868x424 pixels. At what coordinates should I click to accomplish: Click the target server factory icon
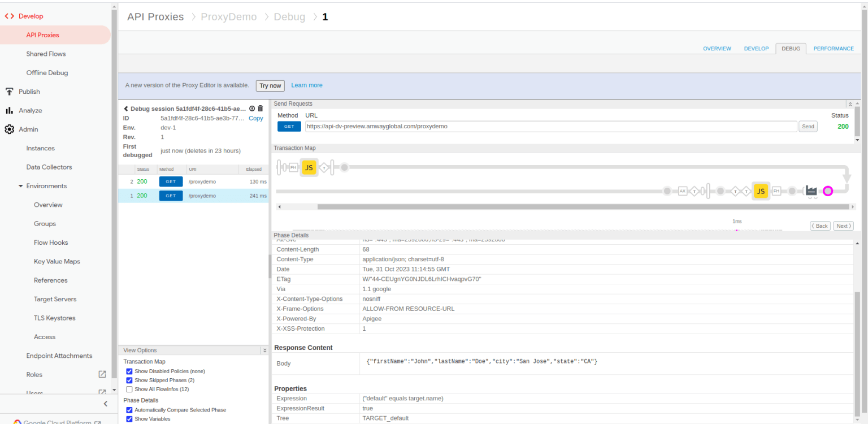(811, 191)
